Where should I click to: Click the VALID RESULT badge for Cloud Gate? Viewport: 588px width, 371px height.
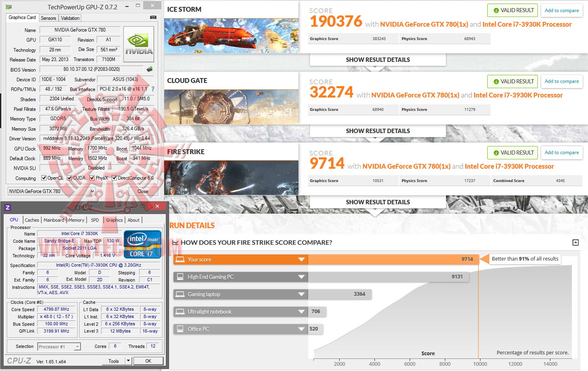pyautogui.click(x=513, y=81)
